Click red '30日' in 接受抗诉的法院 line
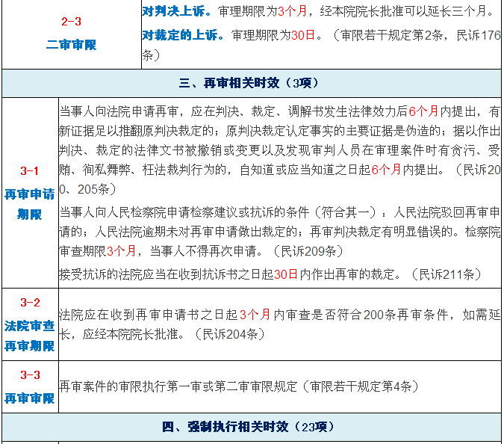The width and height of the screenshot is (504, 444). point(286,274)
